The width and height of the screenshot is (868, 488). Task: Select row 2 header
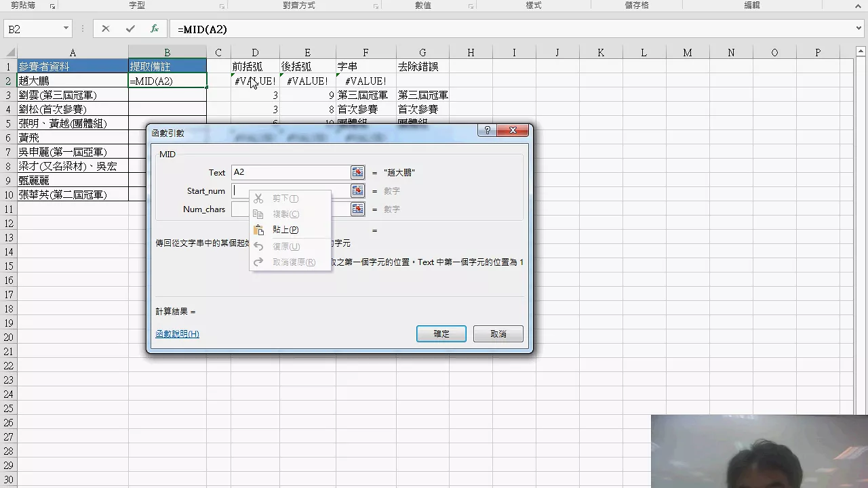(8, 81)
